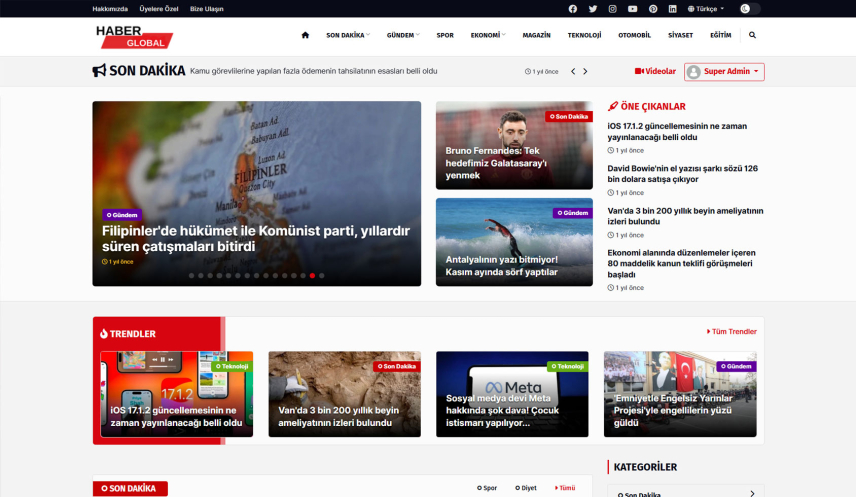Screen dimensions: 856x497
Task: Select the Spor filter tab
Action: [x=487, y=488]
